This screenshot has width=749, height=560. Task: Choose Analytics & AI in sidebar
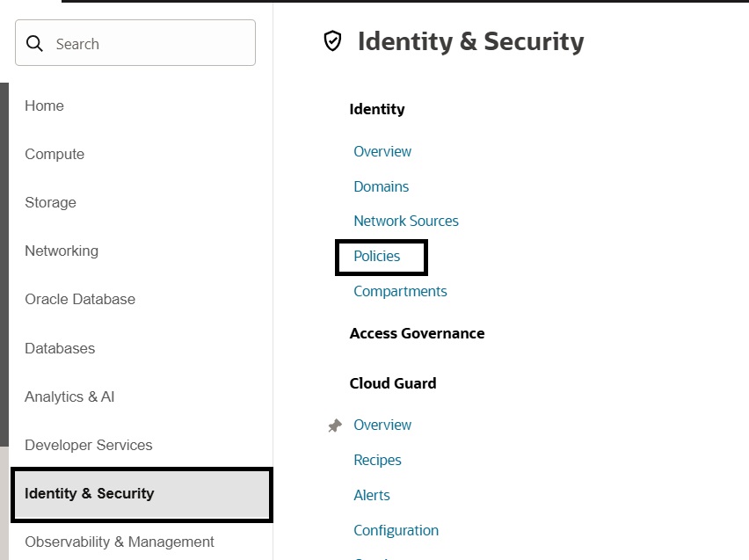pos(69,396)
